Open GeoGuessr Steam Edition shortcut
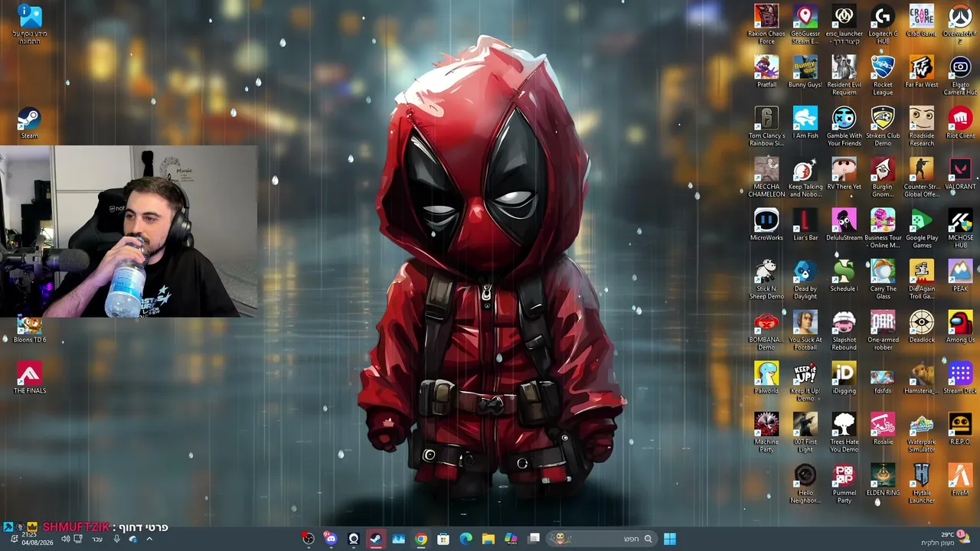 [805, 24]
